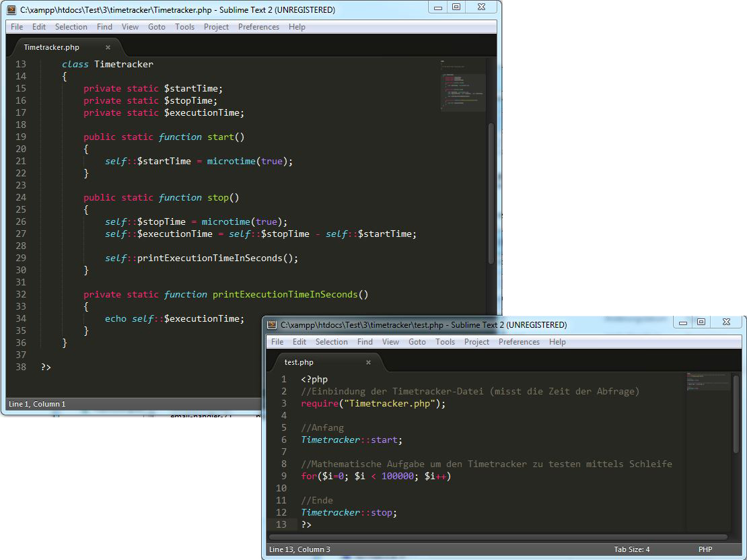Click '//Ende' comment in test.php
This screenshot has height=560, width=747.
point(317,500)
